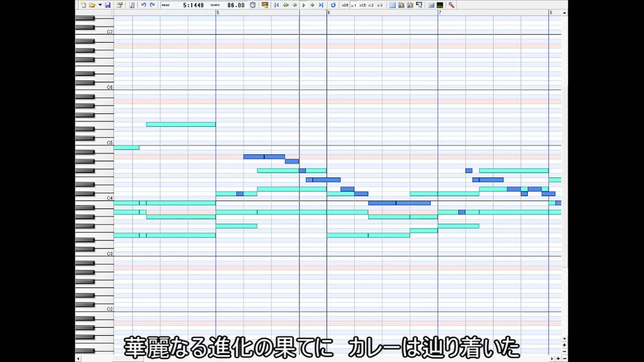Click the red magnifier search icon
The height and width of the screenshot is (362, 644).
coord(451,5)
